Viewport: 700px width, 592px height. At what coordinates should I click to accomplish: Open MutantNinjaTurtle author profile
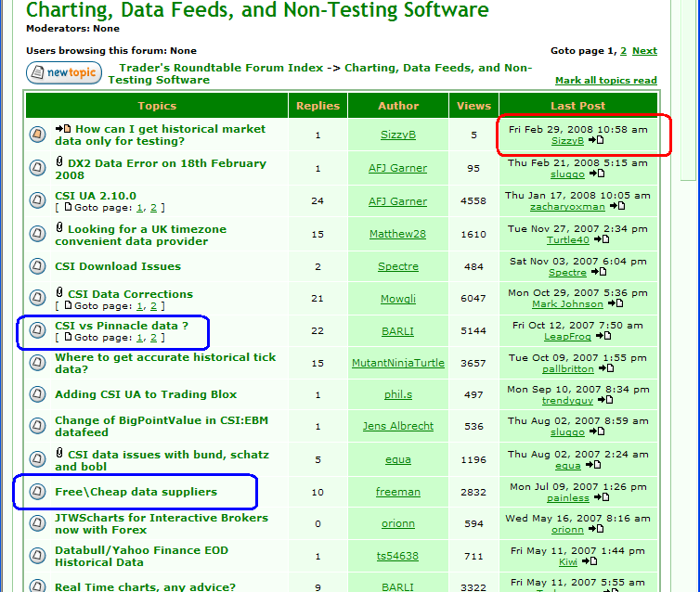[x=397, y=363]
